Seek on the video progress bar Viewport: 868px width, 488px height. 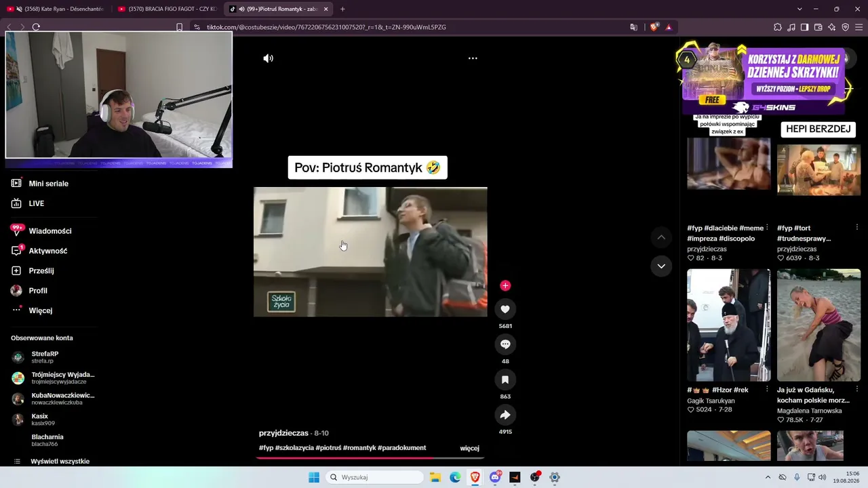point(370,457)
